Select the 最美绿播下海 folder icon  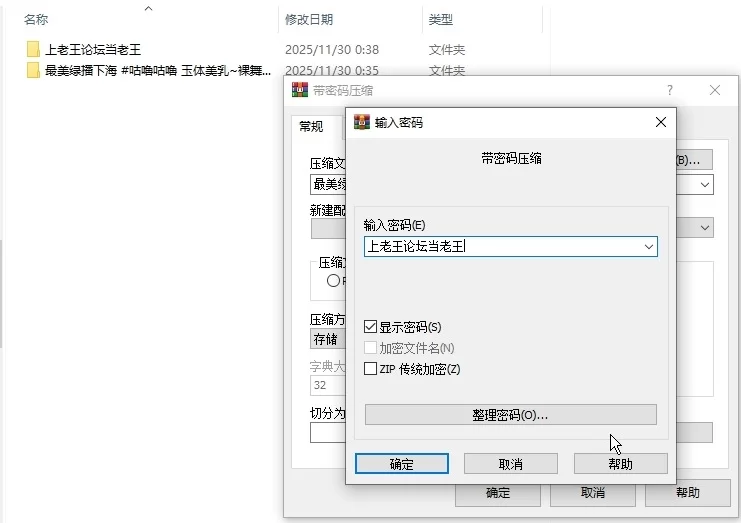[x=33, y=70]
